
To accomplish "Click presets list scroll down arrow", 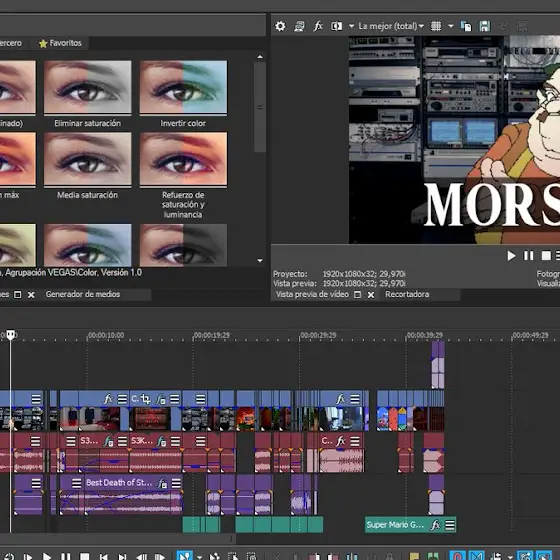I will (x=260, y=261).
